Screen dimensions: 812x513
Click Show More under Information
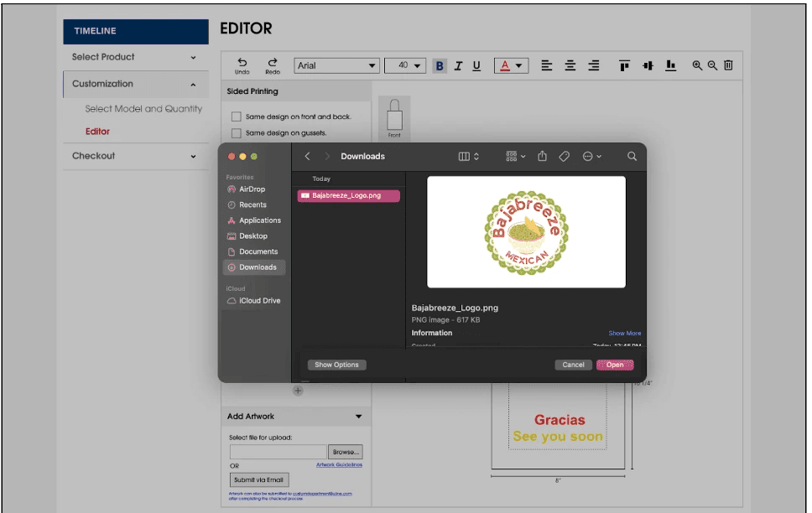point(625,334)
